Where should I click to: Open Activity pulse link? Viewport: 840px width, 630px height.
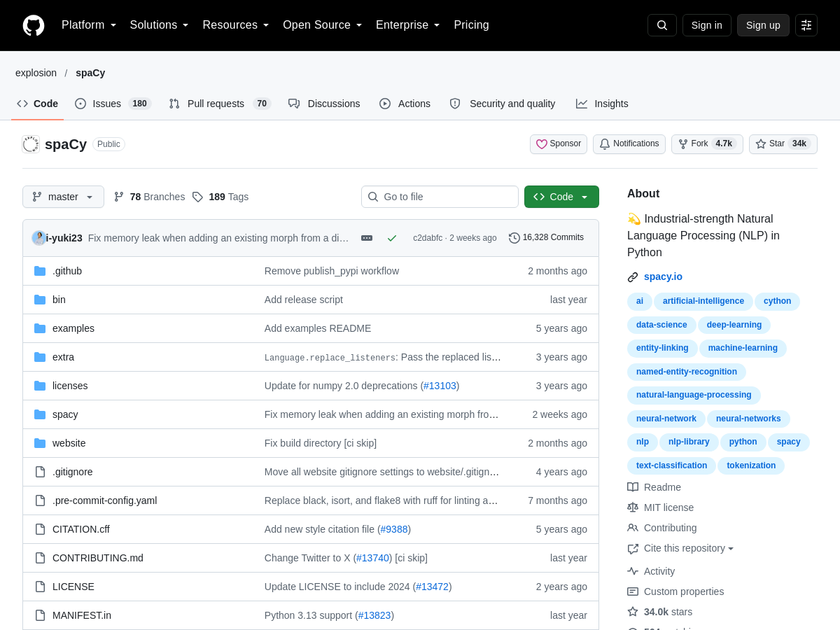click(651, 571)
